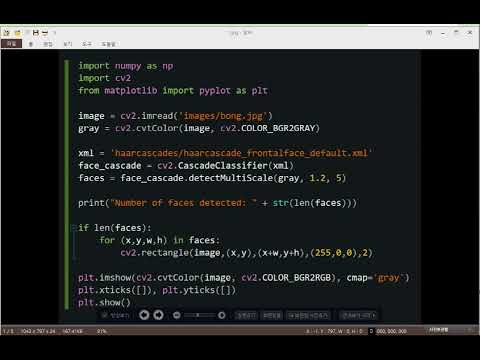The image size is (480, 360).
Task: Switch to the fourth ribbon tab
Action: coord(68,44)
